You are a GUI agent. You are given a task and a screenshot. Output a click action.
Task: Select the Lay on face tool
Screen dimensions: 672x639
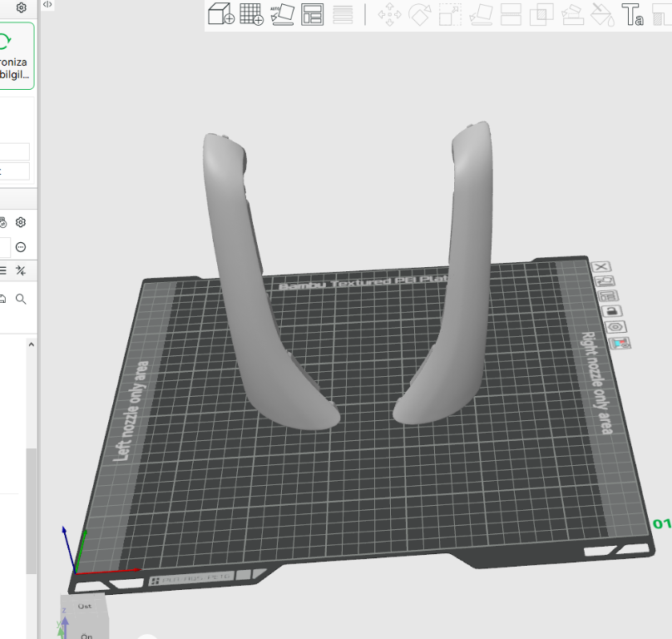click(481, 14)
